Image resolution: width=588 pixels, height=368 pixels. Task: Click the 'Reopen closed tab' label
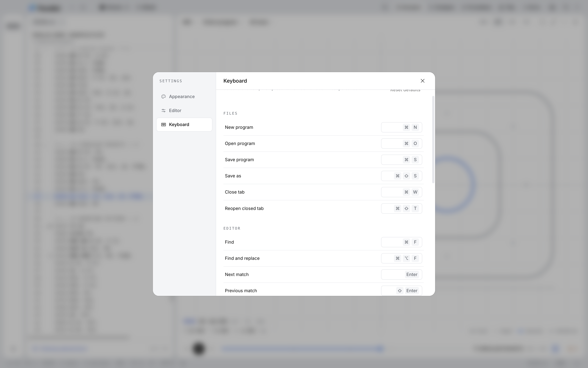[244, 208]
